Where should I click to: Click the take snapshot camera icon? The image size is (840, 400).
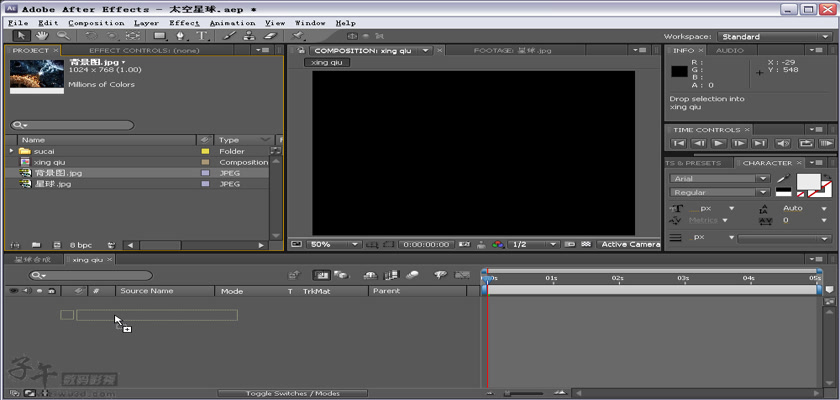pos(464,244)
